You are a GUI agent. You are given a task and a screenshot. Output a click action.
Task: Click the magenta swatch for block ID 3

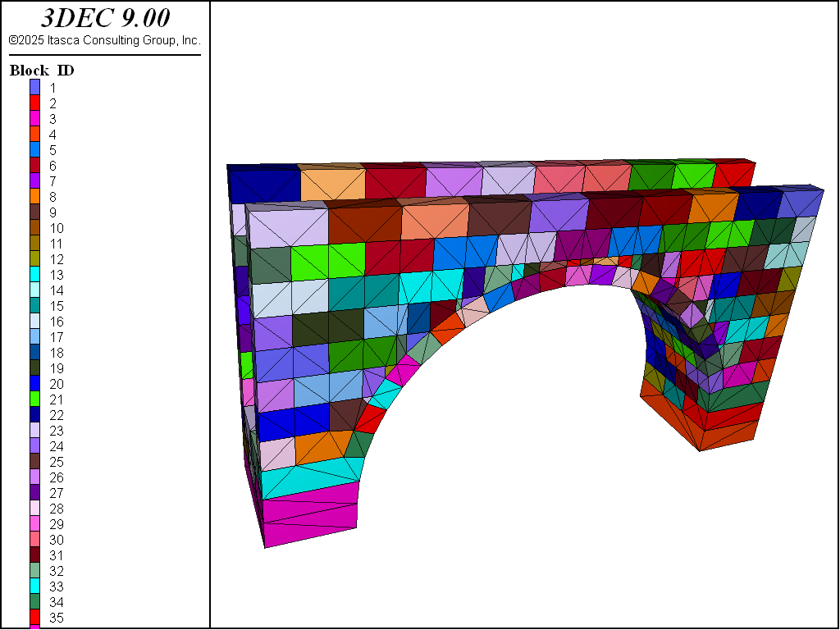click(34, 118)
